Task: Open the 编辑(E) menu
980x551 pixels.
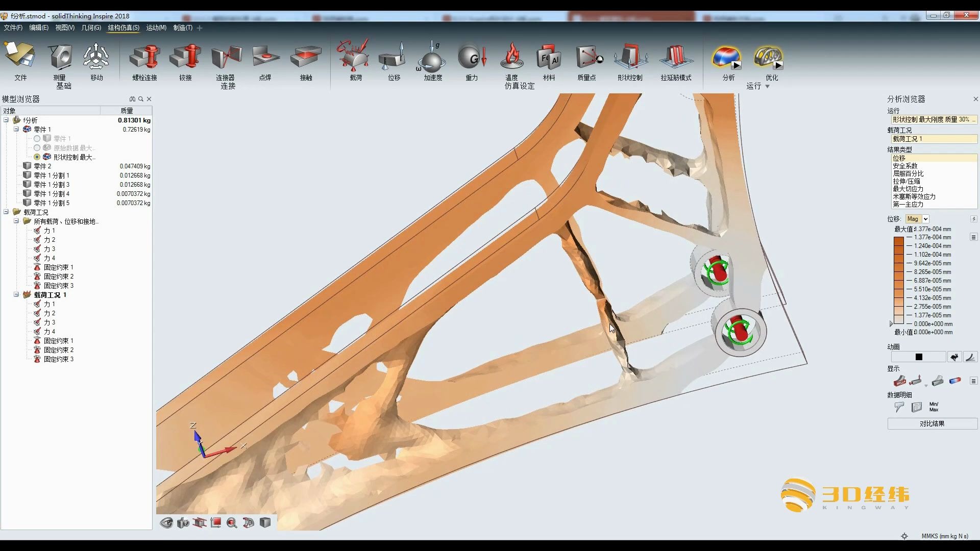Action: coord(39,28)
